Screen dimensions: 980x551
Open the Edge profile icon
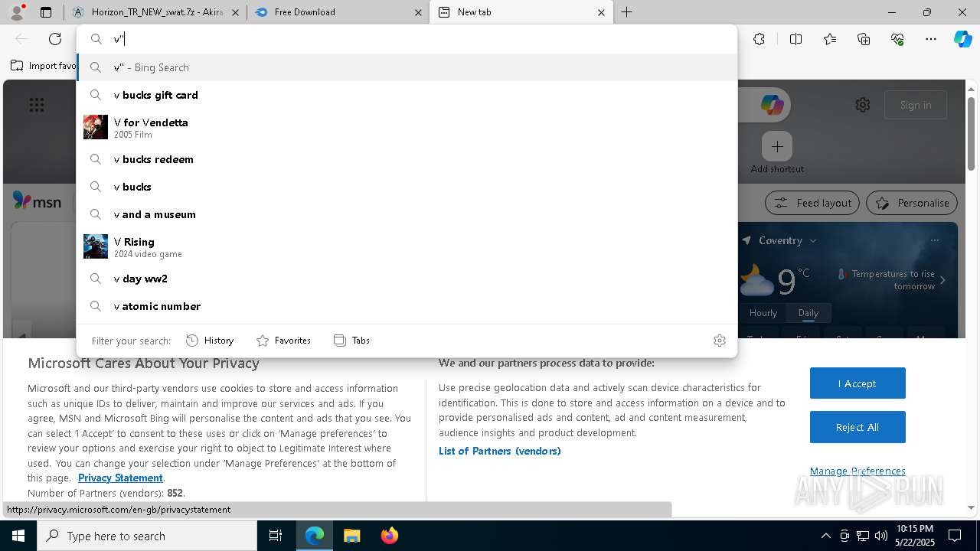coord(16,12)
